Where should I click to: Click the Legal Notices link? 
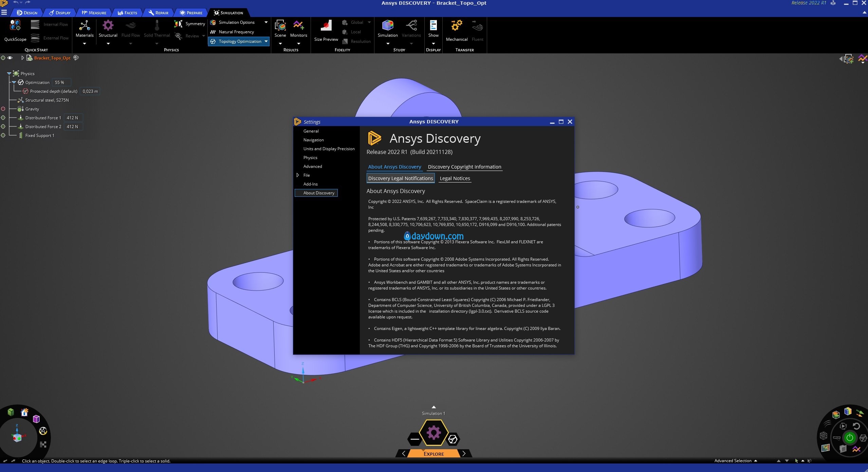(x=455, y=178)
